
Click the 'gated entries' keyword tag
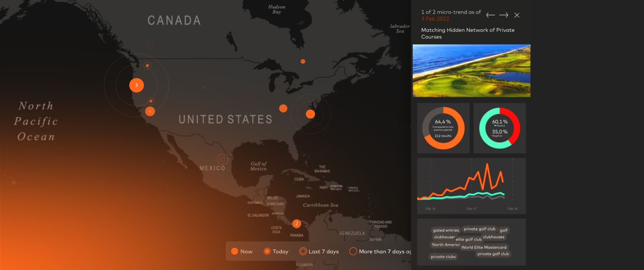tap(446, 230)
